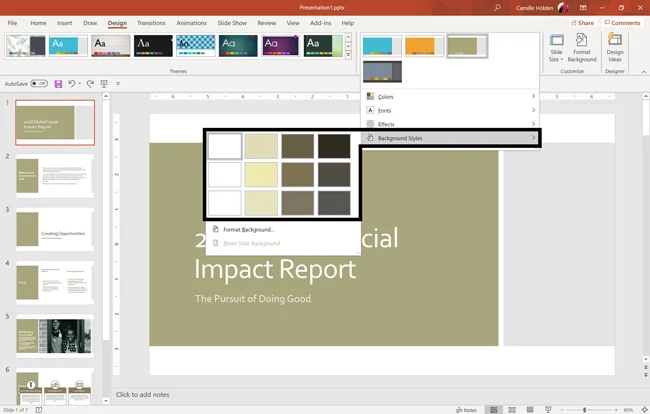Click fit slide to window icon
650x414 pixels.
click(644, 409)
